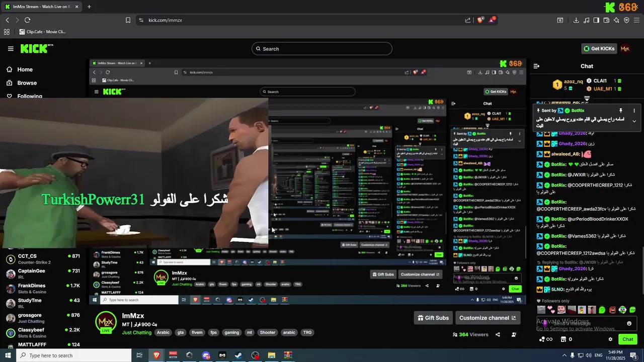Open chat settings gear icon
Image resolution: width=644 pixels, height=362 pixels.
pos(610,339)
